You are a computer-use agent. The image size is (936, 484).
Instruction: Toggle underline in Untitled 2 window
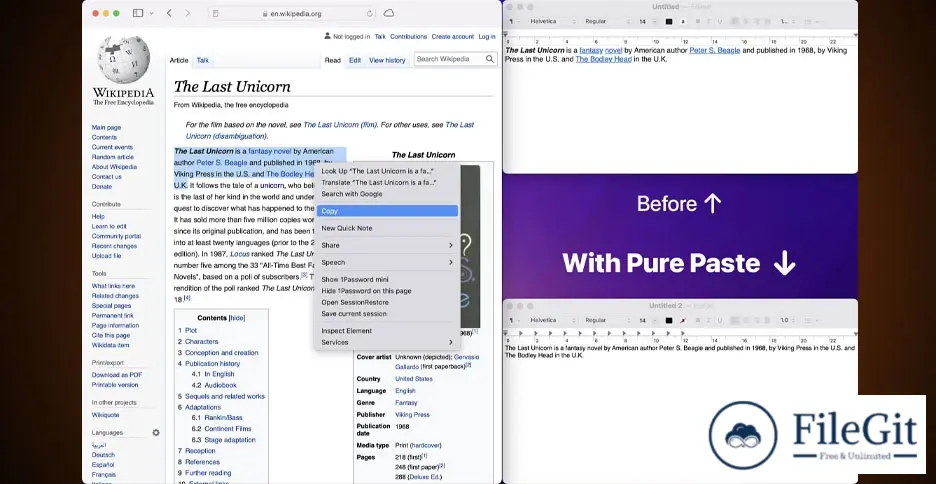[720, 320]
